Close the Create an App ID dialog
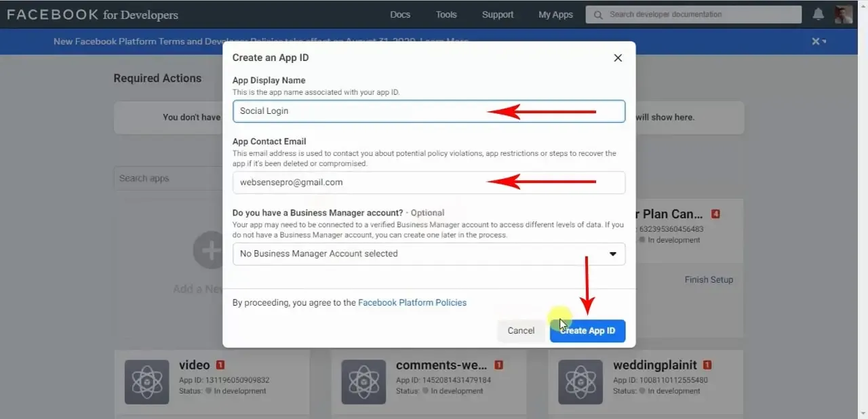This screenshot has width=868, height=419. click(x=618, y=58)
